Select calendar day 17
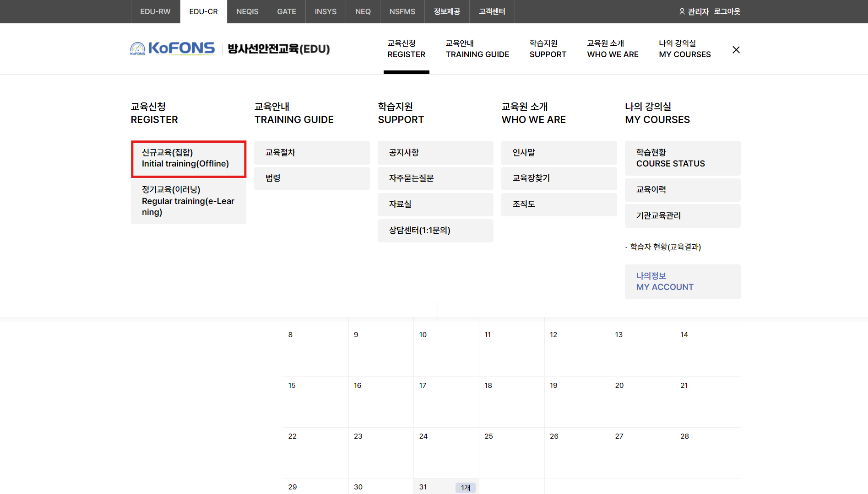Image resolution: width=868 pixels, height=494 pixels. click(x=446, y=402)
